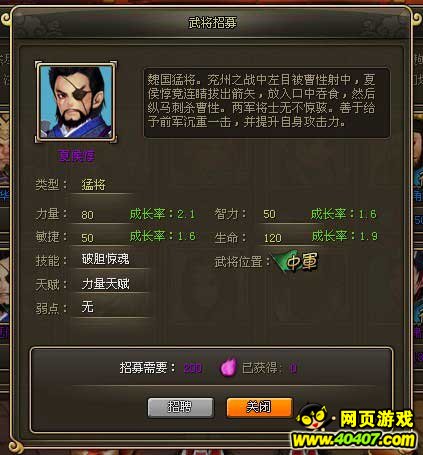
Task: Click the 招聘 recruit button
Action: tap(180, 407)
